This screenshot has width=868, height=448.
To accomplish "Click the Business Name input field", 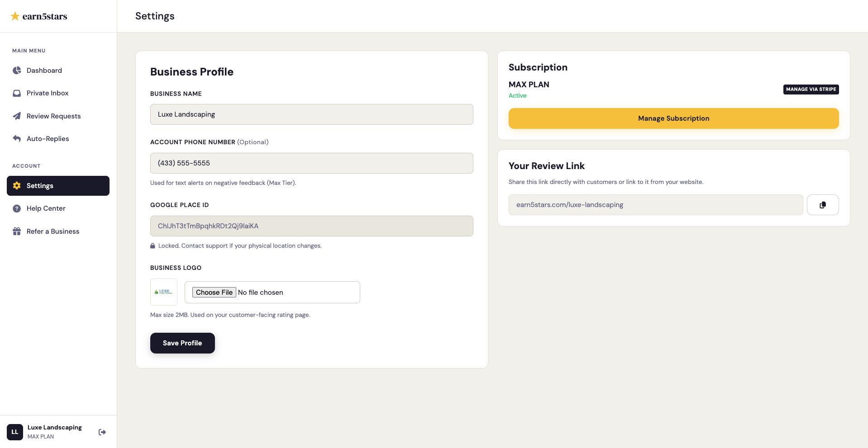I will point(311,114).
